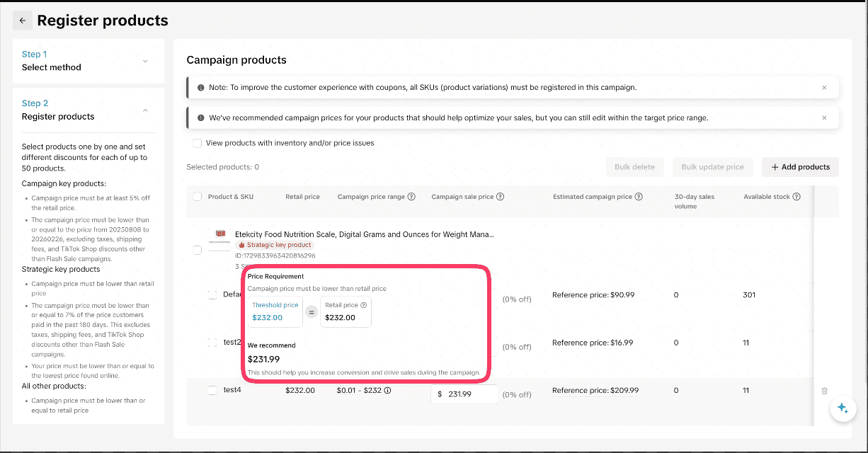
Task: Tick the select-all checkbox in table header
Action: click(197, 197)
